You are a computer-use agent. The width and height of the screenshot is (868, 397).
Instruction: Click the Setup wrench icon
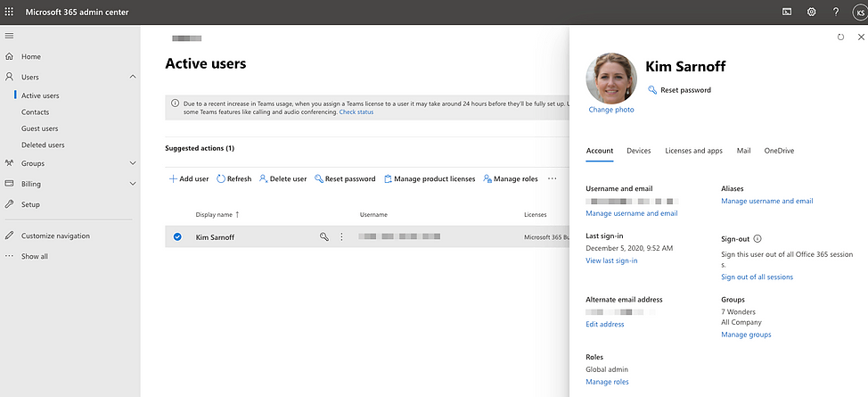(x=9, y=204)
